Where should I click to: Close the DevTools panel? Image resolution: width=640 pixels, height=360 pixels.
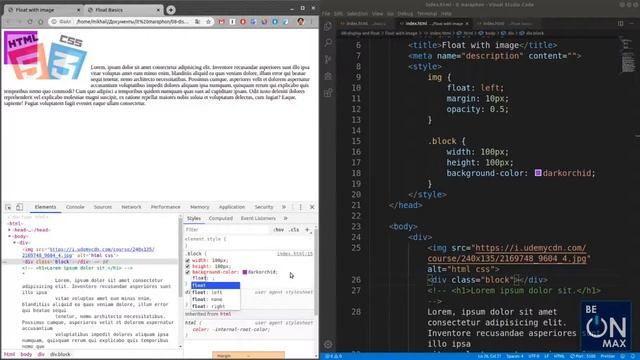(312, 207)
